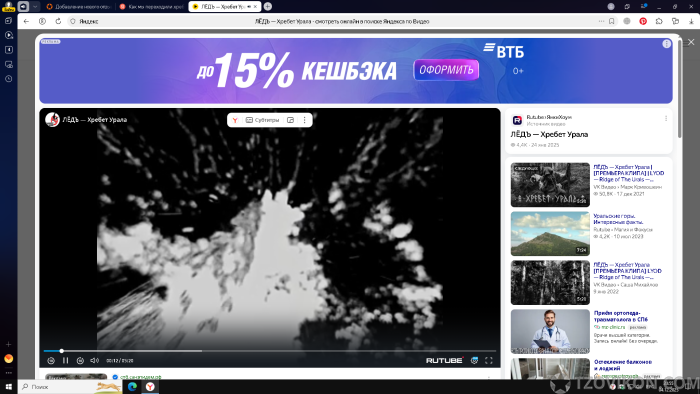The width and height of the screenshot is (700, 394).
Task: Enter fullscreen mode in the player
Action: (489, 361)
